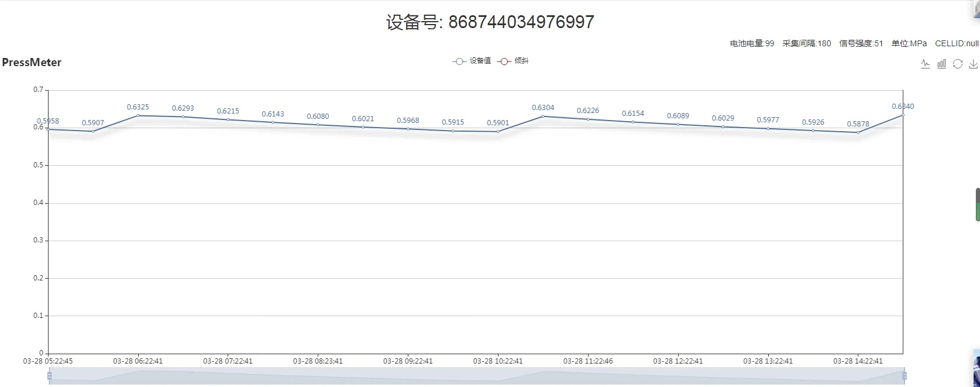Toggle the 倾斜 legend series

pyautogui.click(x=513, y=61)
